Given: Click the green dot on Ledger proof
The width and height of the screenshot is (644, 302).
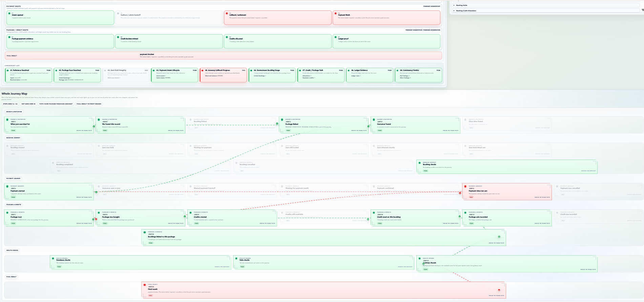Looking at the screenshot, I should (x=335, y=37).
